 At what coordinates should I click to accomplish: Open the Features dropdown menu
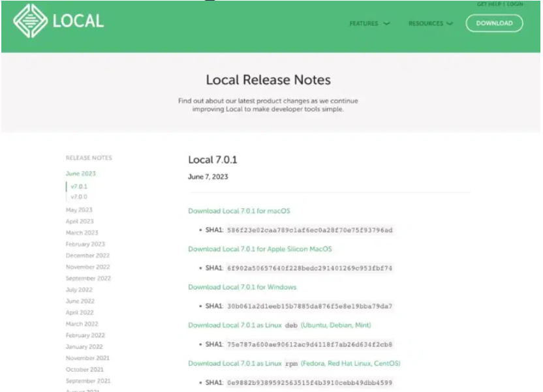369,23
